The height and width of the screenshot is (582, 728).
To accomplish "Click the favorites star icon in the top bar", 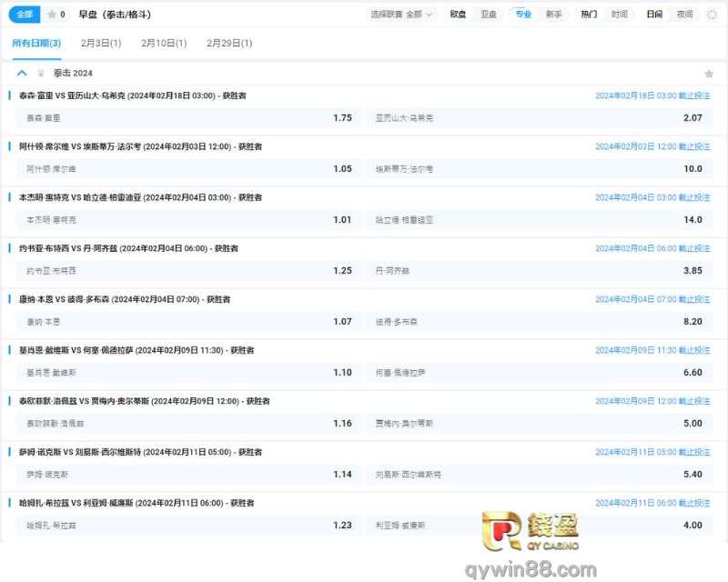I will 52,15.
